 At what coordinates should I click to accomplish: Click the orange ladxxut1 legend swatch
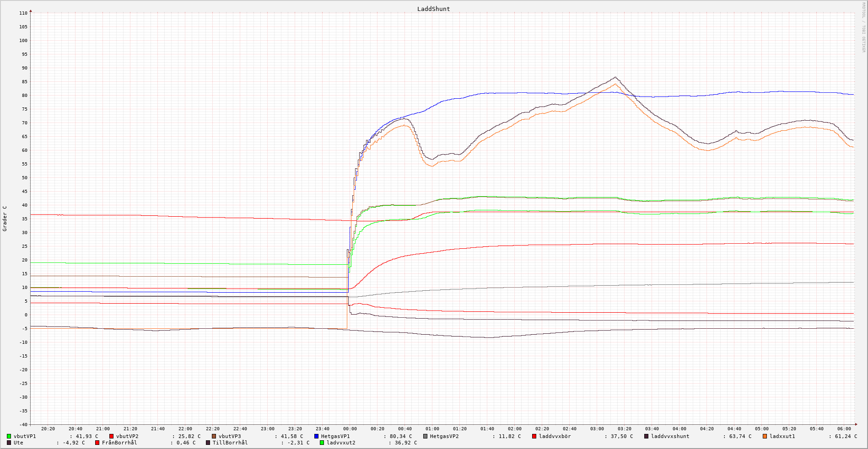point(765,436)
